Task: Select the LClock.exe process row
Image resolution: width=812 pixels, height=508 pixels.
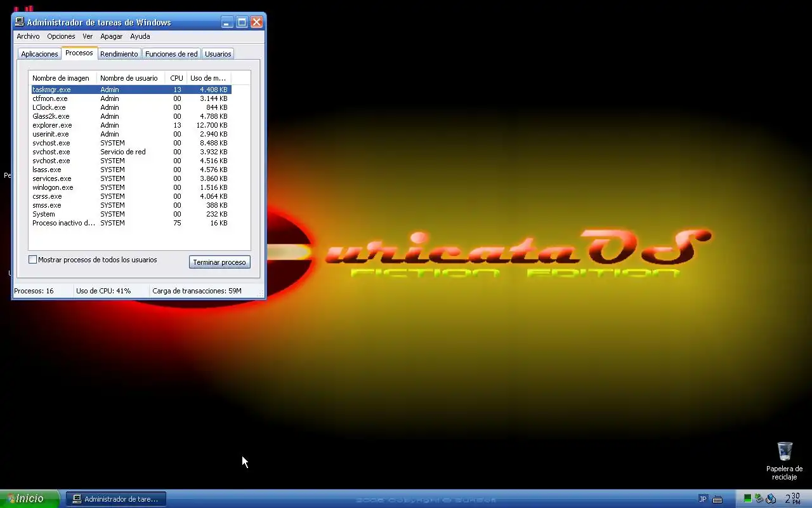Action: click(x=131, y=107)
